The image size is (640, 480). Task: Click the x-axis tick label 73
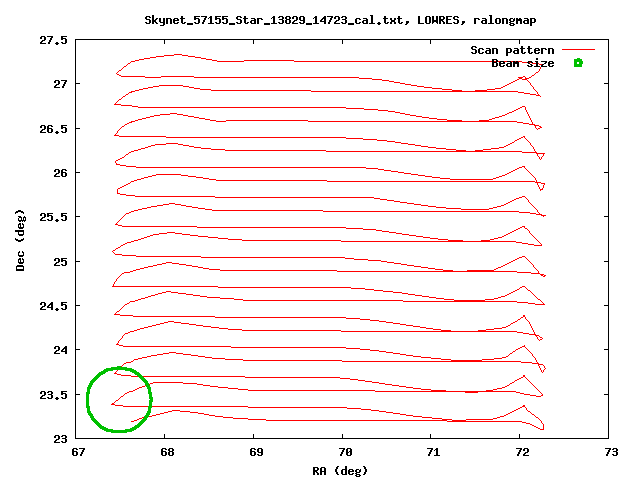(x=611, y=452)
